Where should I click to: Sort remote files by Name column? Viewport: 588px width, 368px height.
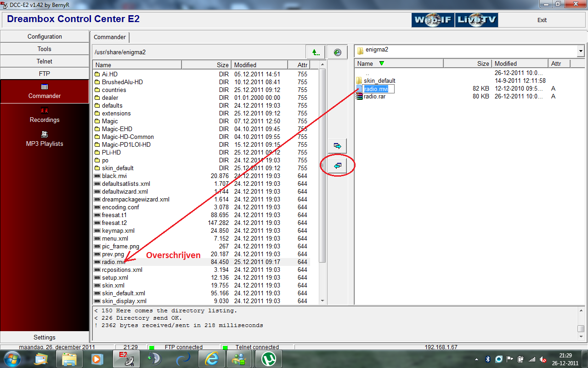tap(137, 65)
